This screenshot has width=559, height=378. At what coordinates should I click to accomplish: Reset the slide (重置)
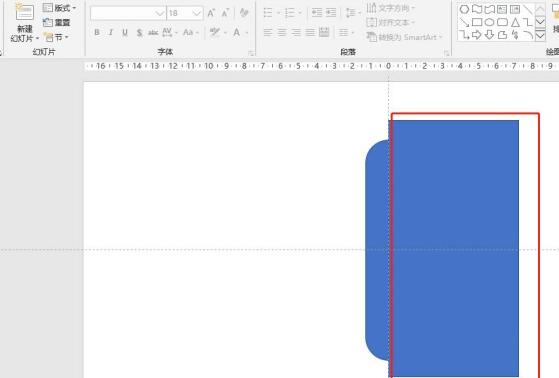(x=56, y=22)
